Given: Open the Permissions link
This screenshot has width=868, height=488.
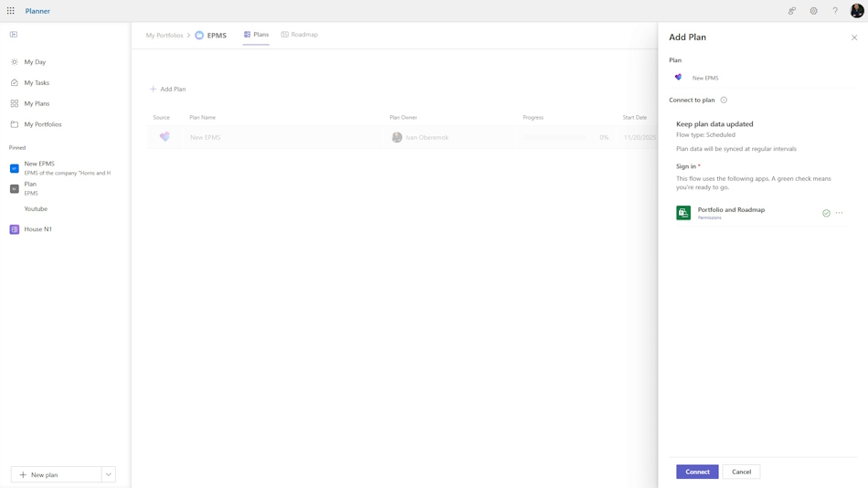Looking at the screenshot, I should (x=709, y=217).
